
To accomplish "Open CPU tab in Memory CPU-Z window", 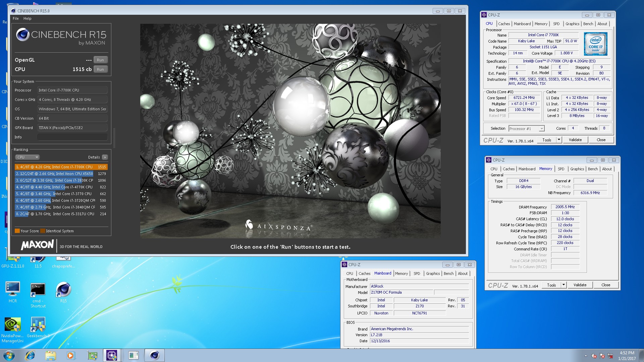I will [494, 169].
